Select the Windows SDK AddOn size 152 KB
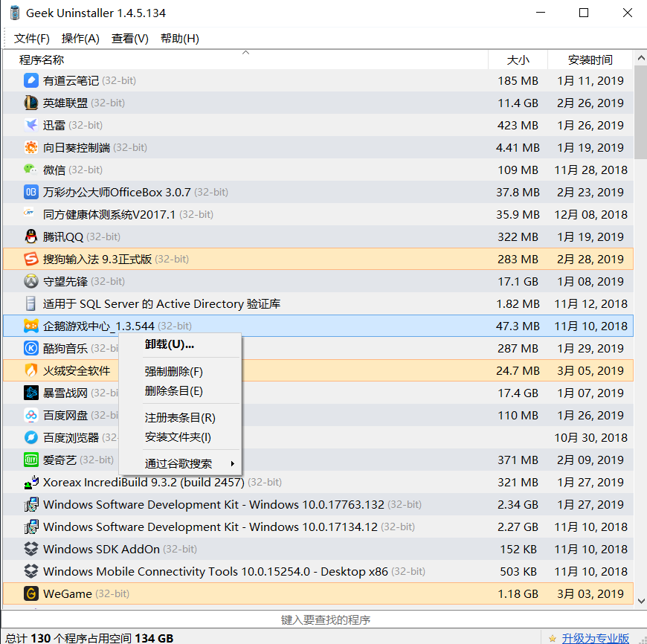 click(x=518, y=549)
